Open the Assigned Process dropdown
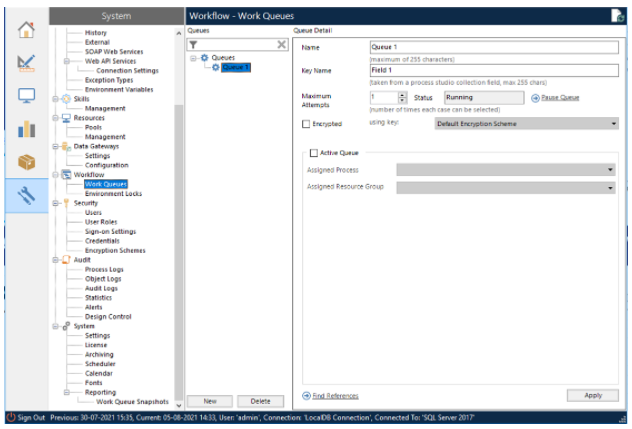The width and height of the screenshot is (632, 429). click(x=610, y=170)
